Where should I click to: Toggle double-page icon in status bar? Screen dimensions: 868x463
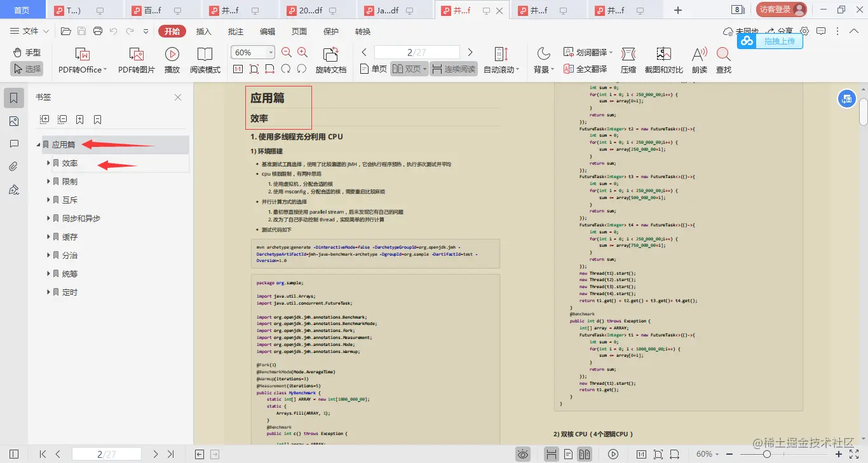coord(585,454)
